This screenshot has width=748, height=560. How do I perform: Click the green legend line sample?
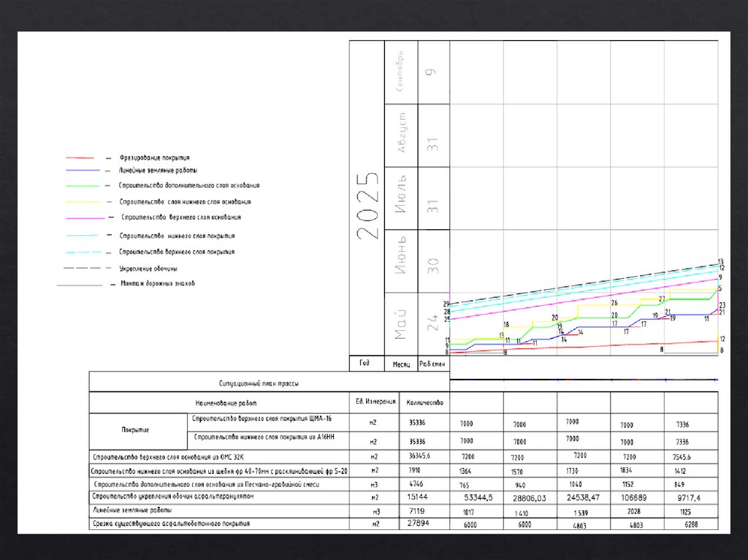(x=83, y=185)
